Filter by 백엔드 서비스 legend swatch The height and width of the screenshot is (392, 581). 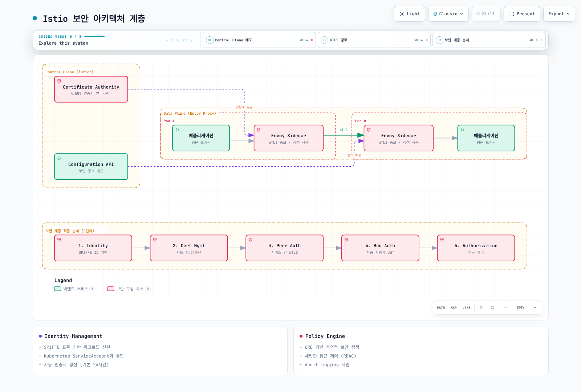(58, 289)
